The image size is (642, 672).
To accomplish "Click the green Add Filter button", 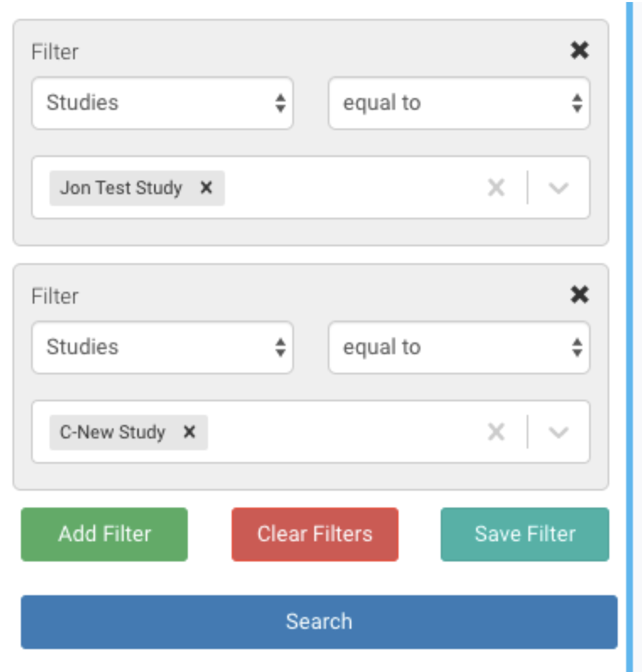I will tap(105, 534).
